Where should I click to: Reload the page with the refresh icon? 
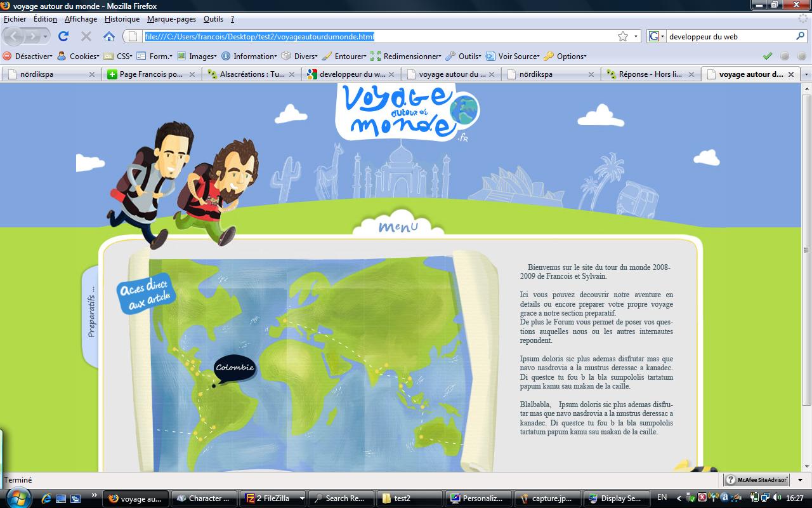[63, 36]
